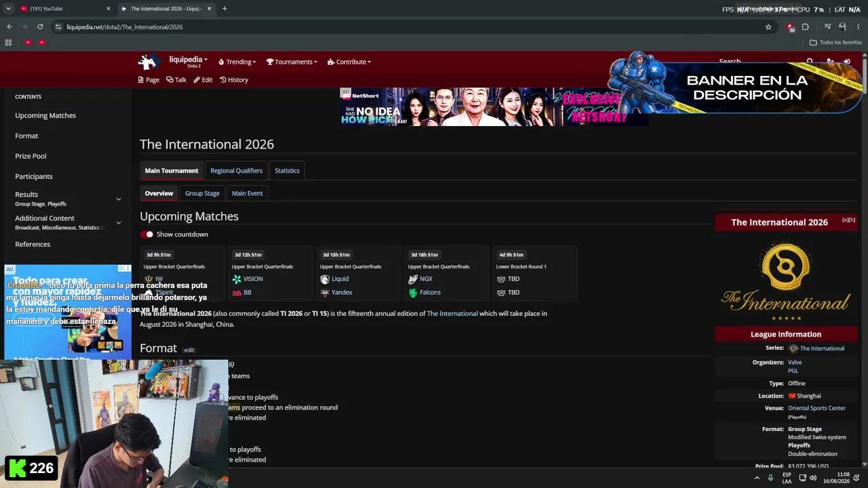Jump to Upcoming Matches in contents
This screenshot has width=868, height=488.
(x=45, y=115)
